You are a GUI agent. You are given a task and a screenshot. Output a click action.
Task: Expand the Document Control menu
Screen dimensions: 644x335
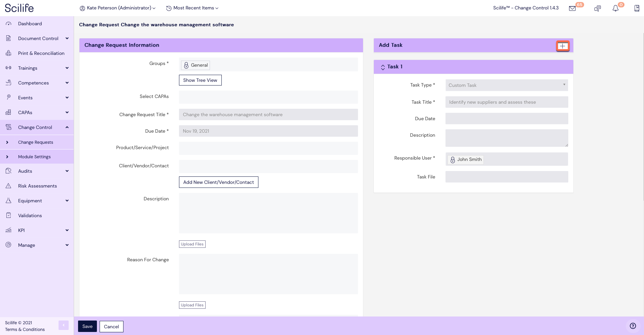tap(67, 38)
